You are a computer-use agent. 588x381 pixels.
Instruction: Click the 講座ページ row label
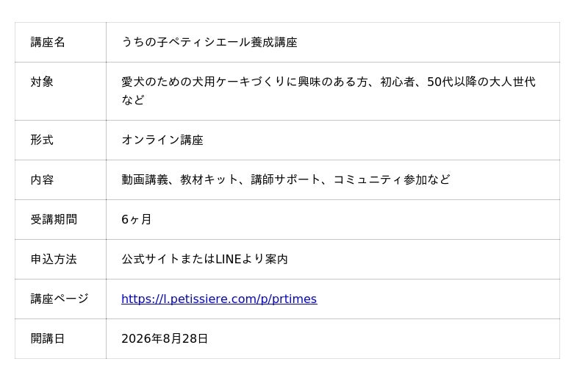[x=60, y=299]
